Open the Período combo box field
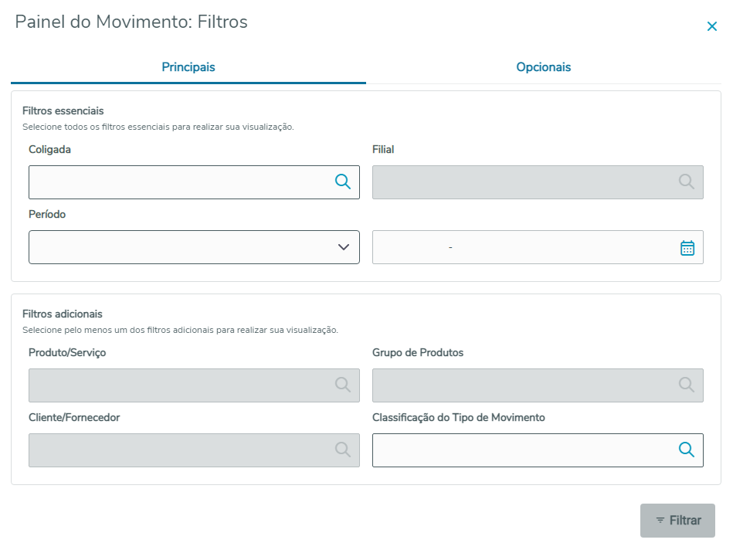The image size is (733, 560). point(178,247)
